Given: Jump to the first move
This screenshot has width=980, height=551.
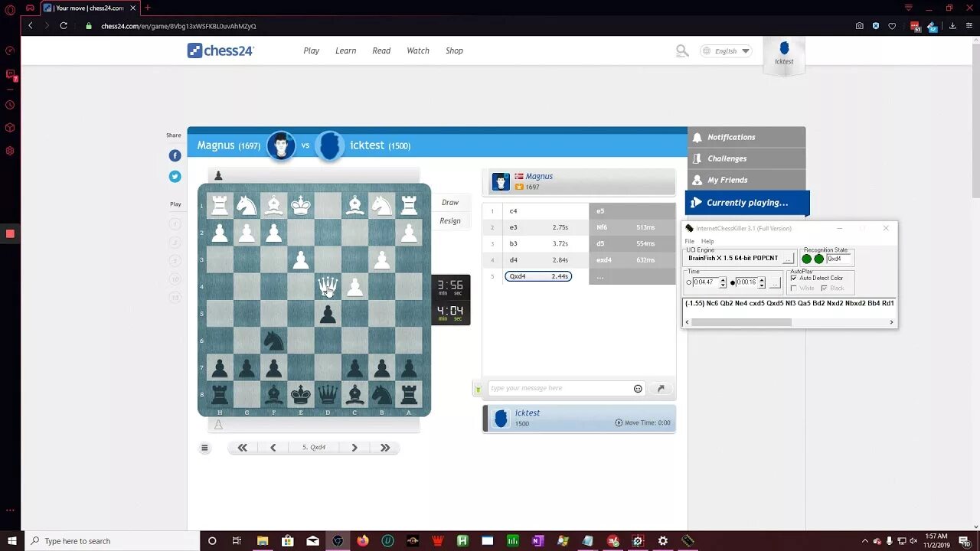Looking at the screenshot, I should point(242,448).
